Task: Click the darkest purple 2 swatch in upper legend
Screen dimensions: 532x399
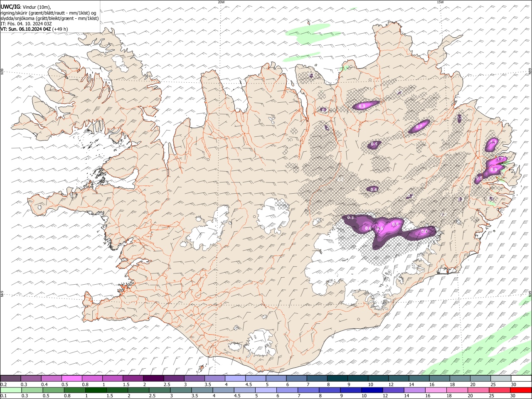Action: click(153, 378)
